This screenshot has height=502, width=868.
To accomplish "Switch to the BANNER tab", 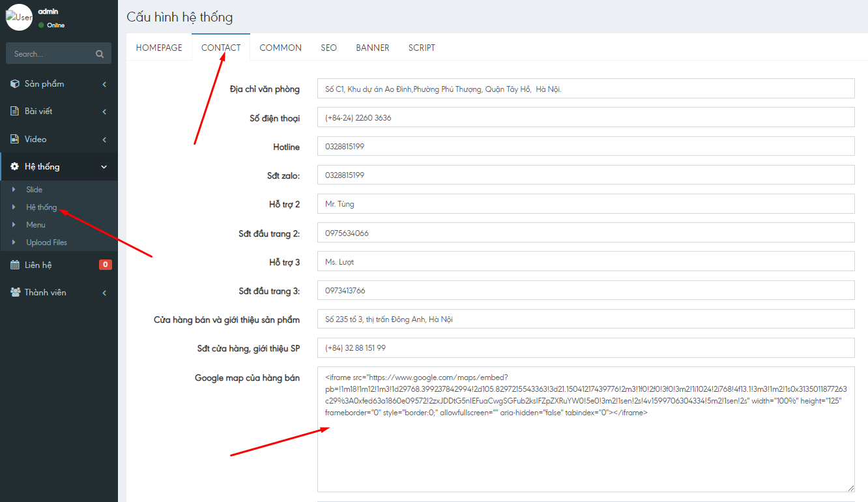I will pyautogui.click(x=372, y=48).
